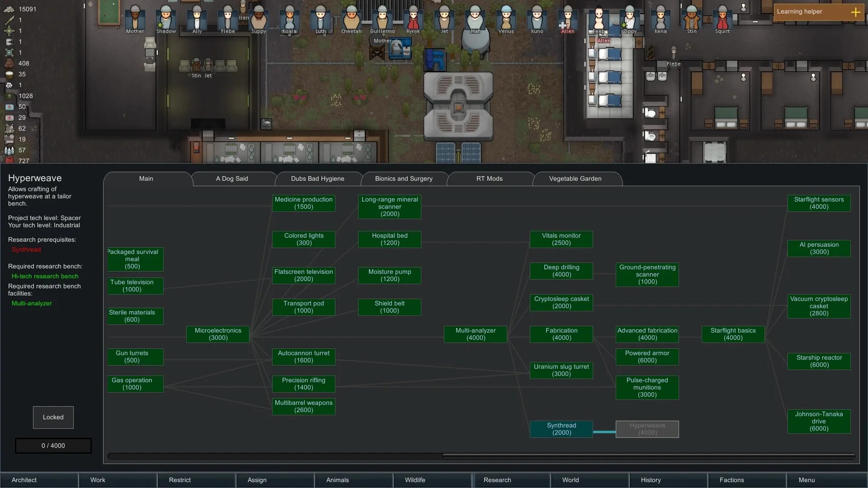Image resolution: width=868 pixels, height=488 pixels.
Task: Select the Cheetah colonist portrait
Action: point(351,19)
